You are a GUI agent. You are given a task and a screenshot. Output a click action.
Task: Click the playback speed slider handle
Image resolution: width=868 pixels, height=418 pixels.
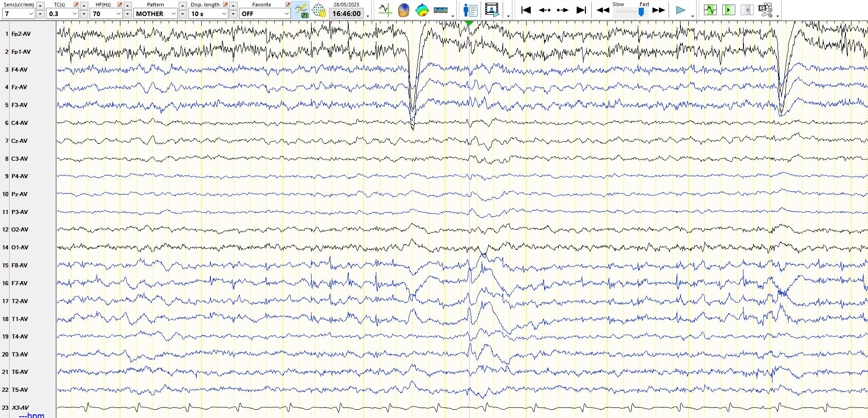[x=641, y=11]
